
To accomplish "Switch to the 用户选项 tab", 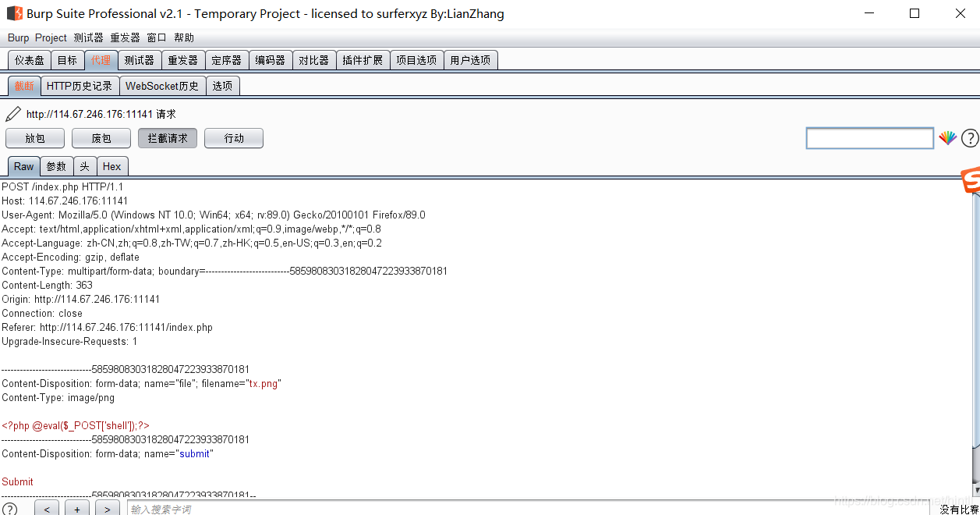I will click(x=471, y=60).
